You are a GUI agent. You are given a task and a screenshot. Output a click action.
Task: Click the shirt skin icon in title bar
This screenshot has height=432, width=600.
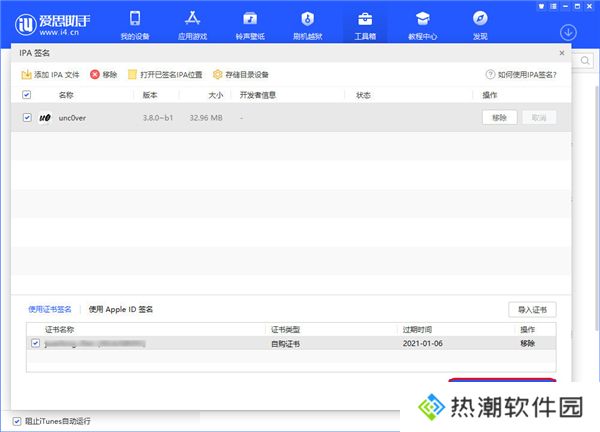[541, 6]
